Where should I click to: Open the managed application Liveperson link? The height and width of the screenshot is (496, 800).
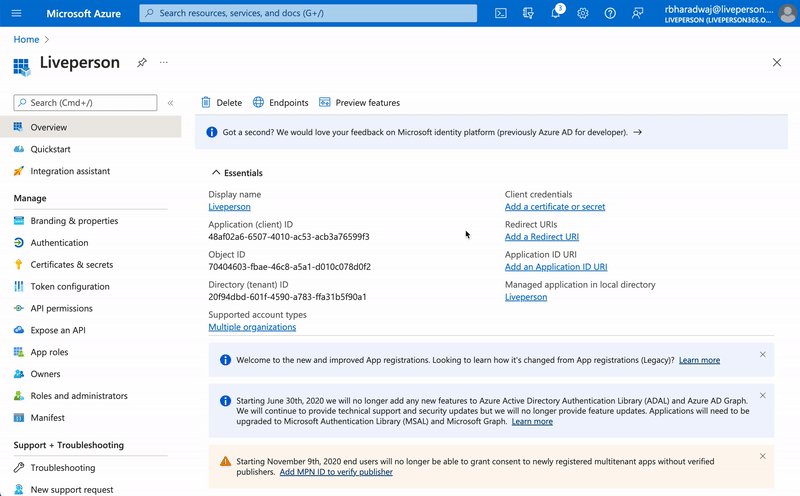pos(526,297)
